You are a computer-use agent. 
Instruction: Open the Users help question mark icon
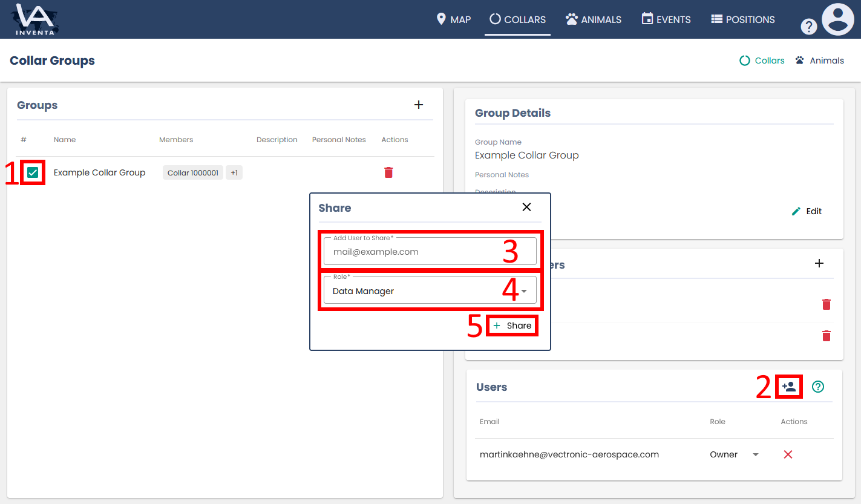coord(818,387)
